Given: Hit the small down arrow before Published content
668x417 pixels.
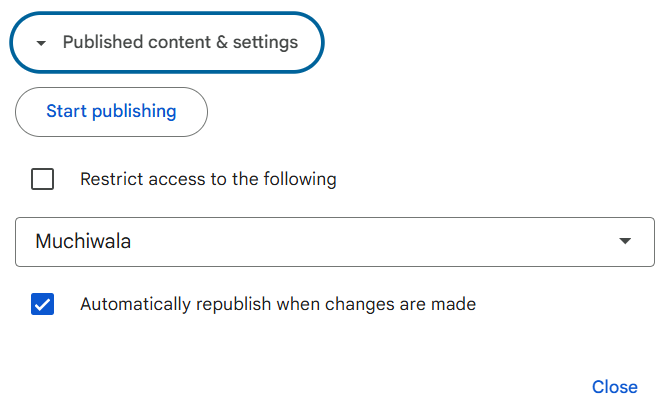Looking at the screenshot, I should point(41,43).
